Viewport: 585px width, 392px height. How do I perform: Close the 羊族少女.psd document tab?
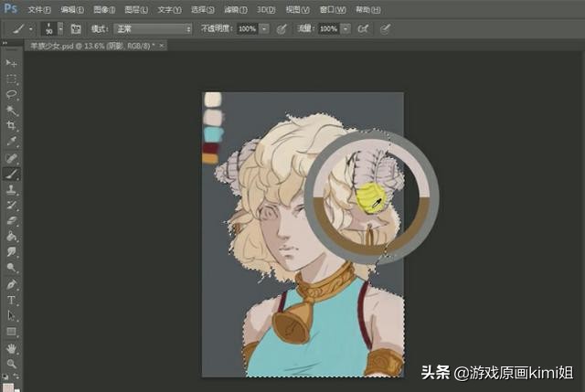[162, 46]
